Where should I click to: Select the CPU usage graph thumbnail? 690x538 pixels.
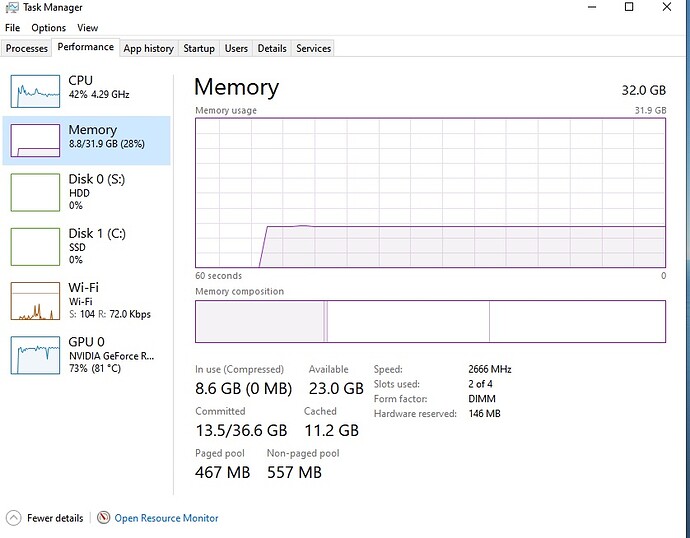[35, 91]
